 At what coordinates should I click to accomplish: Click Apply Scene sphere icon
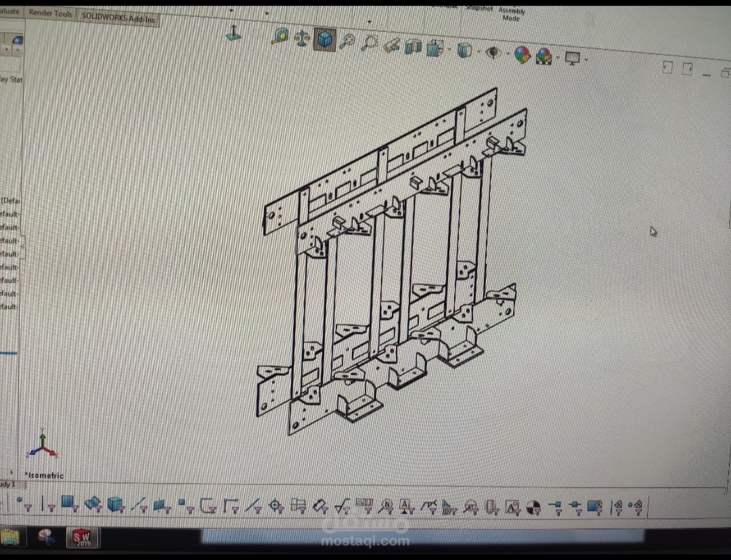[544, 56]
